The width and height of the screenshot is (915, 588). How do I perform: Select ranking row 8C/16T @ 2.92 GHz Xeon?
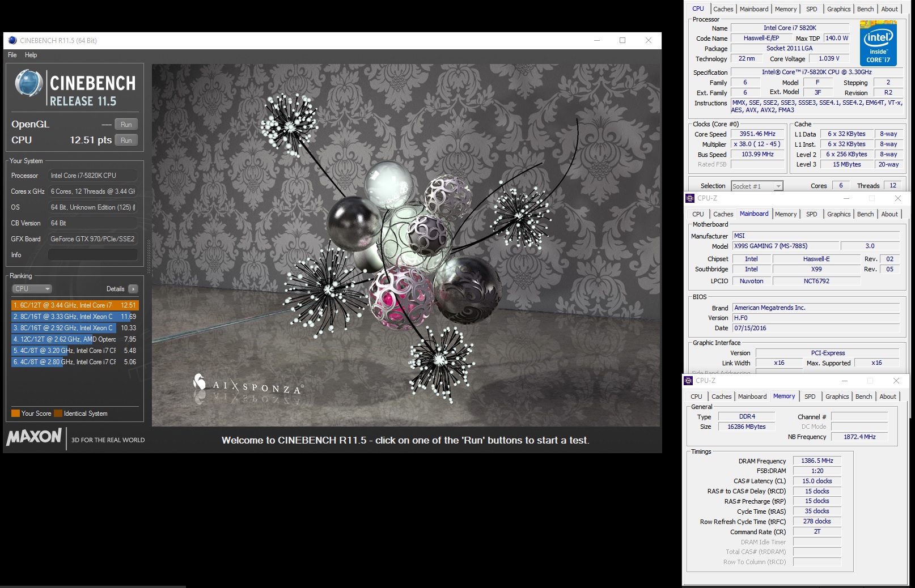pyautogui.click(x=75, y=328)
